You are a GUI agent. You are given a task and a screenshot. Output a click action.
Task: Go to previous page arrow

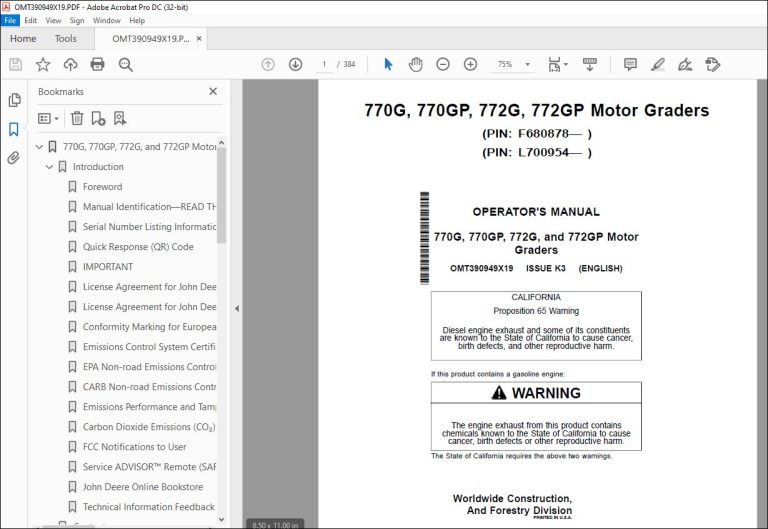point(268,64)
